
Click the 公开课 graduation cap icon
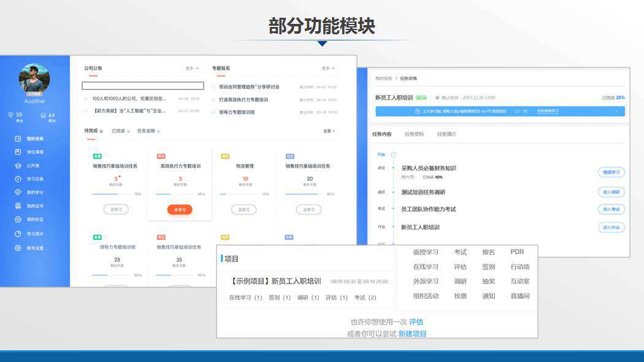click(x=18, y=165)
